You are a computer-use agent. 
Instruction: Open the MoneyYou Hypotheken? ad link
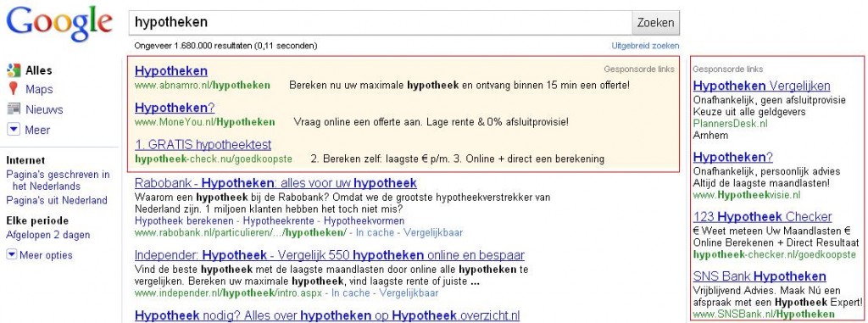click(x=175, y=108)
